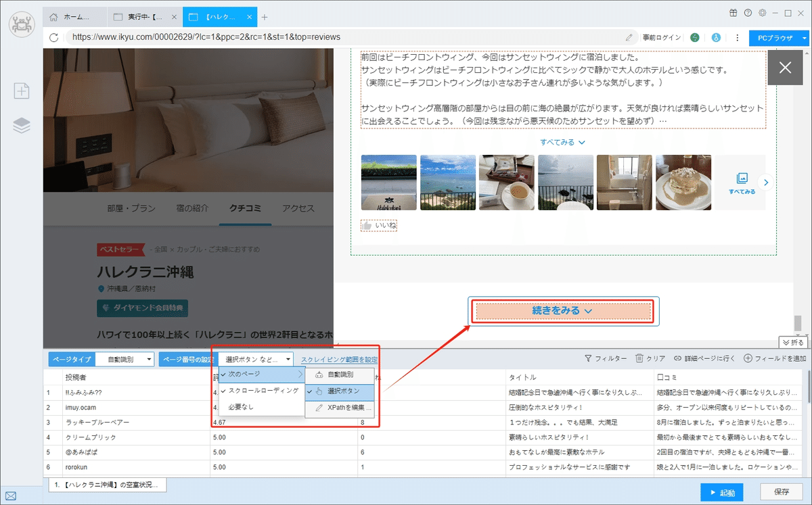Collapse the panel with 折る button

point(792,343)
